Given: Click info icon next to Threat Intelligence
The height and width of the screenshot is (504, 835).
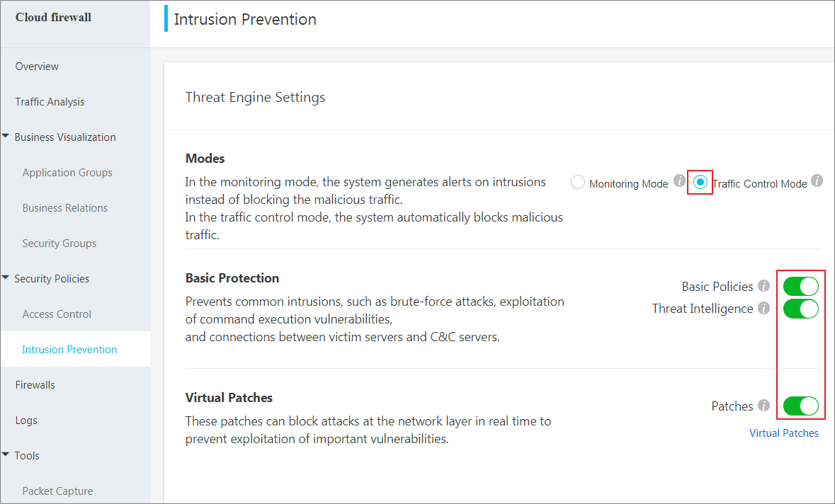Looking at the screenshot, I should click(763, 308).
